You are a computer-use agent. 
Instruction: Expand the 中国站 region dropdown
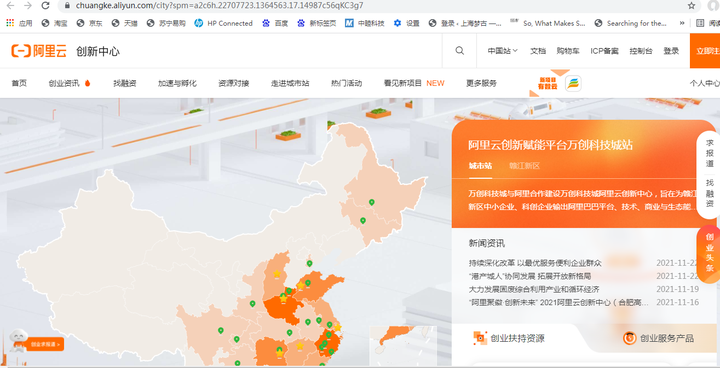[x=502, y=51]
